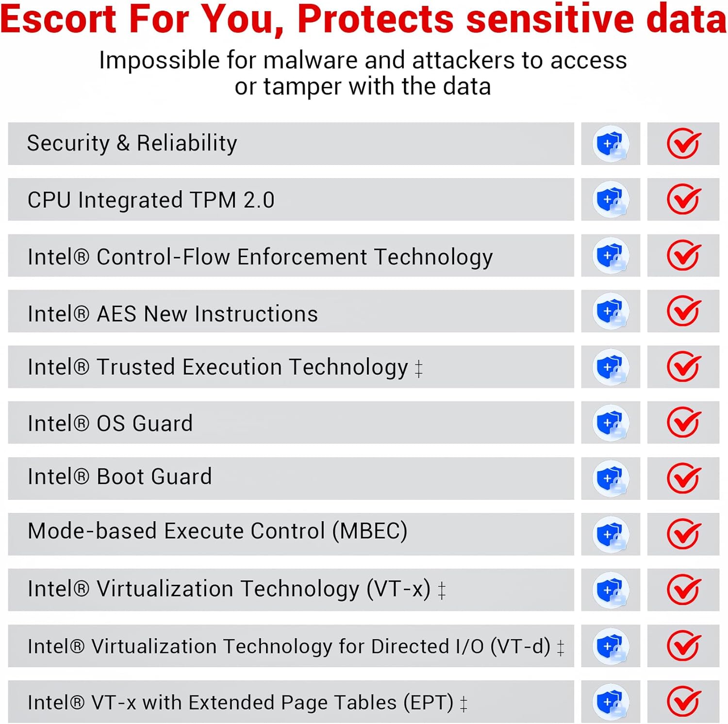Click the shield icon for Mode-based Execute Control

click(x=610, y=534)
